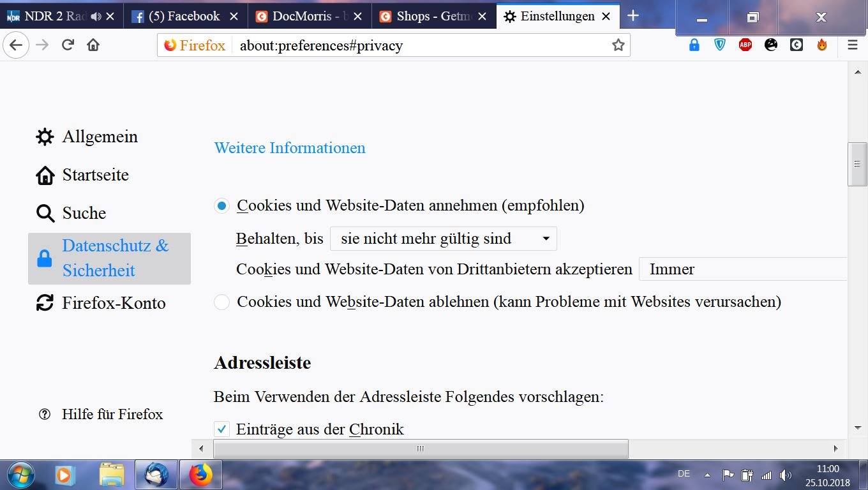The height and width of the screenshot is (490, 868).
Task: Switch to the Facebook tab
Action: 182,17
